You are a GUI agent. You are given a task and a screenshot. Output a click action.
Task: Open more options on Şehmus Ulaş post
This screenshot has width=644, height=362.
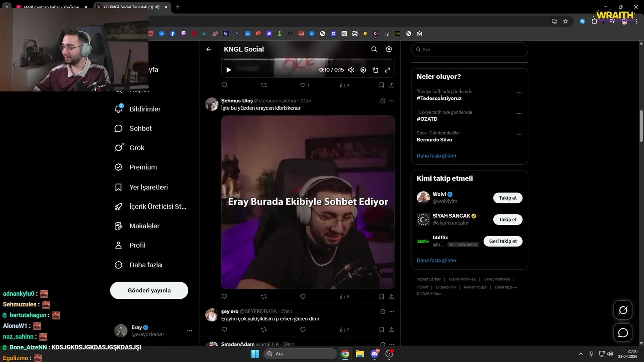[392, 101]
